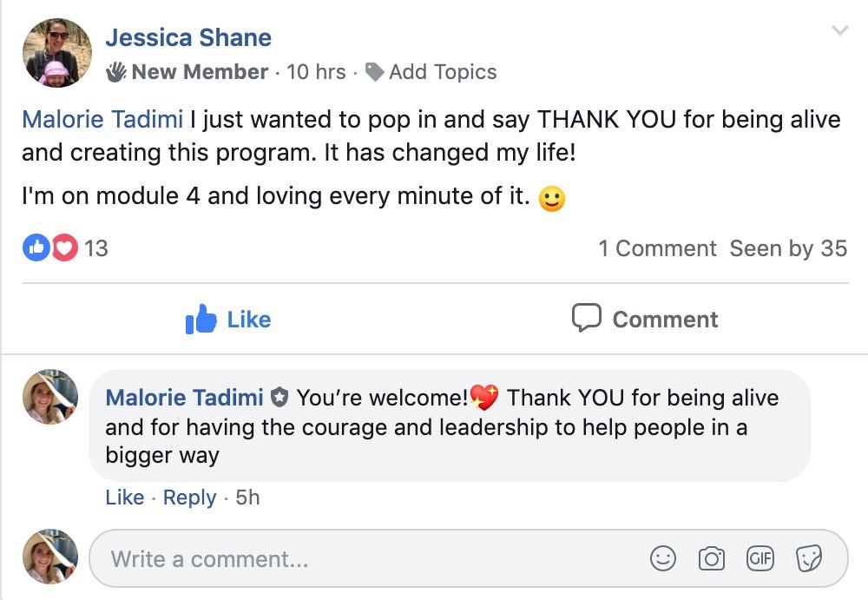Click the New Member waving hand badge

tap(116, 72)
